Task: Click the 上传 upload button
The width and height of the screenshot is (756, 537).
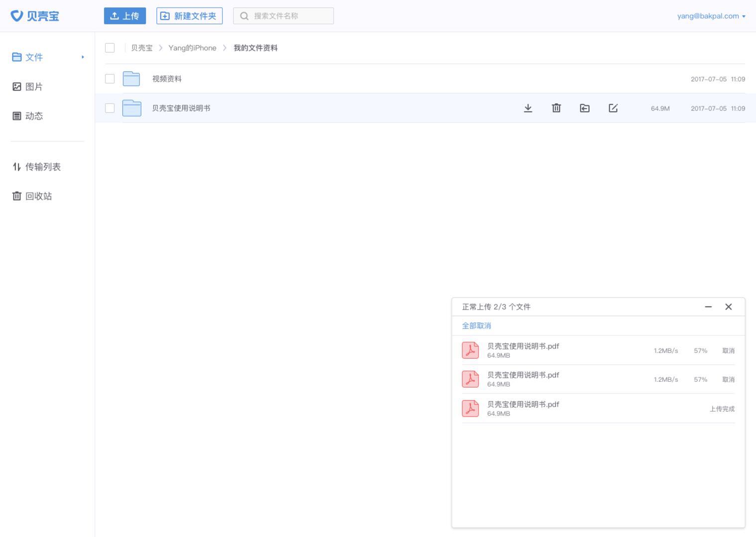Action: 125,15
